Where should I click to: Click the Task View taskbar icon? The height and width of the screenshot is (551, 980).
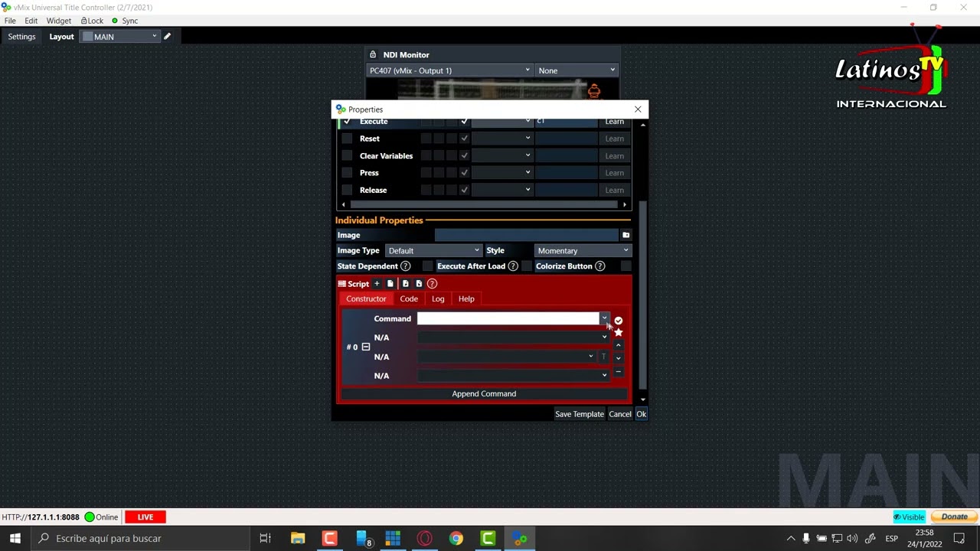pos(265,538)
